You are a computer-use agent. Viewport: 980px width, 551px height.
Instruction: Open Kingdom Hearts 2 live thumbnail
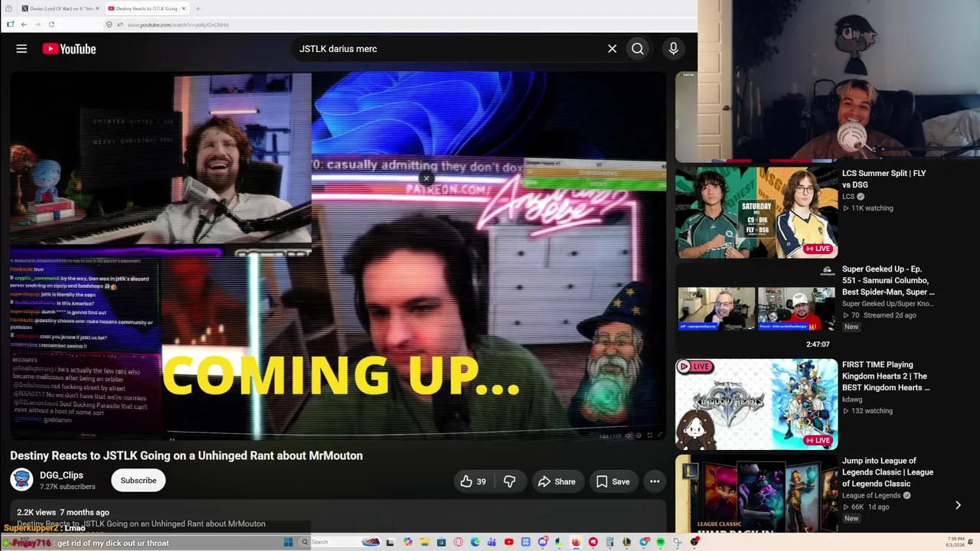(756, 404)
